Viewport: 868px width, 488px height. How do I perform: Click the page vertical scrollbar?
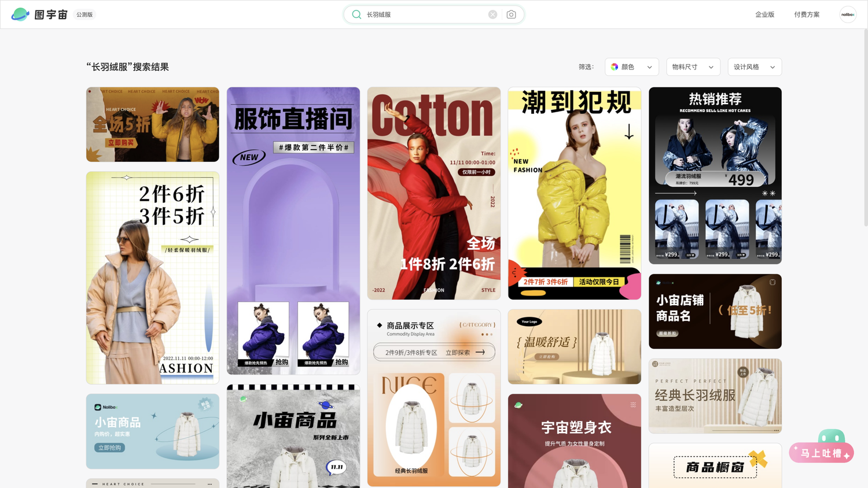coord(866,127)
